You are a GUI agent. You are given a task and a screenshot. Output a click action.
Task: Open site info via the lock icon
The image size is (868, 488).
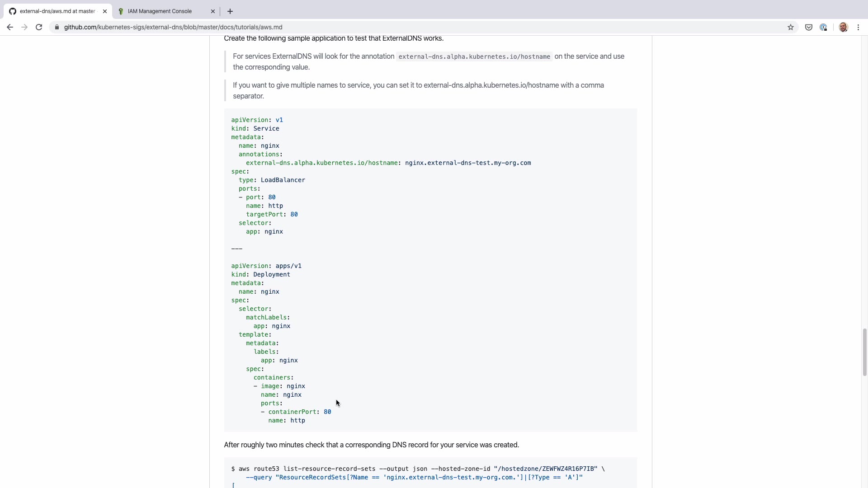click(57, 27)
